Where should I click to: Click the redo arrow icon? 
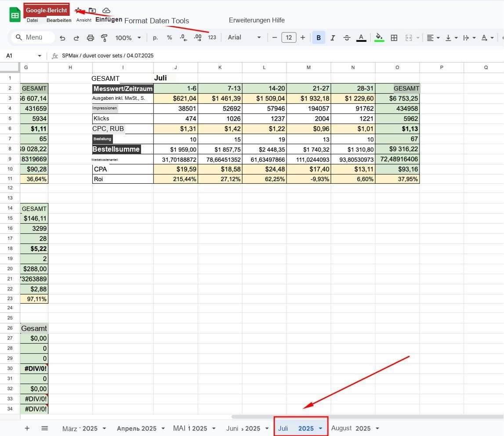coord(76,38)
